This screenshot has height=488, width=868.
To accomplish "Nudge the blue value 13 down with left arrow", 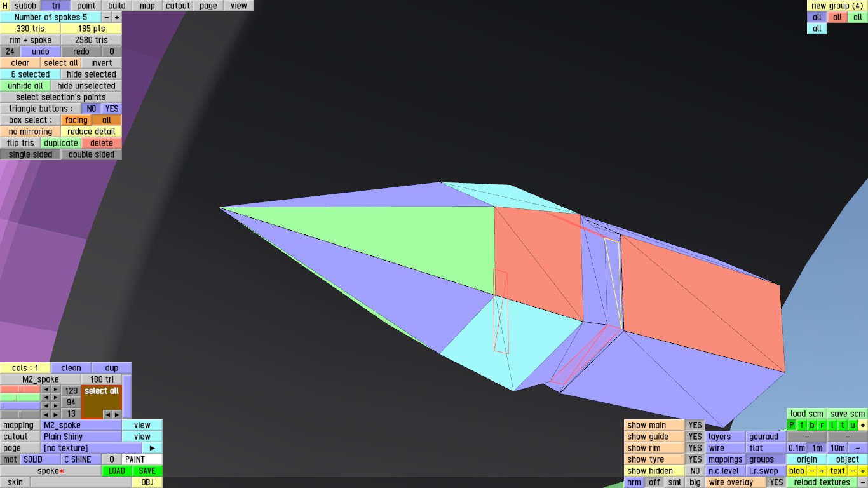I will pos(46,406).
